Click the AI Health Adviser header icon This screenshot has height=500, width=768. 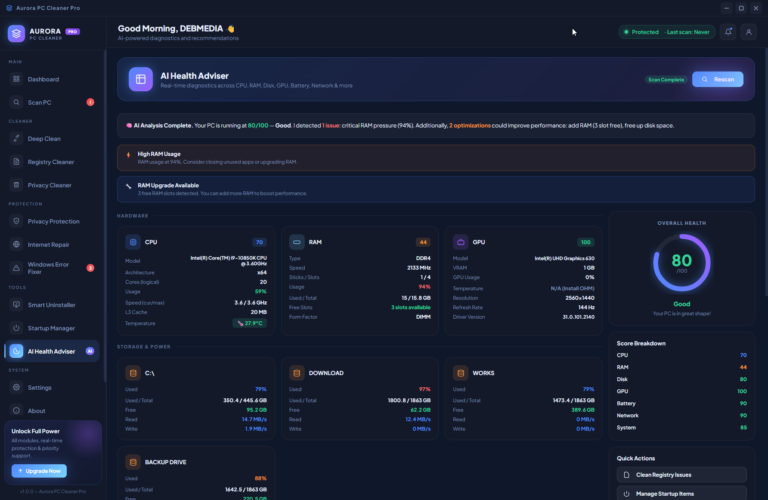point(141,79)
